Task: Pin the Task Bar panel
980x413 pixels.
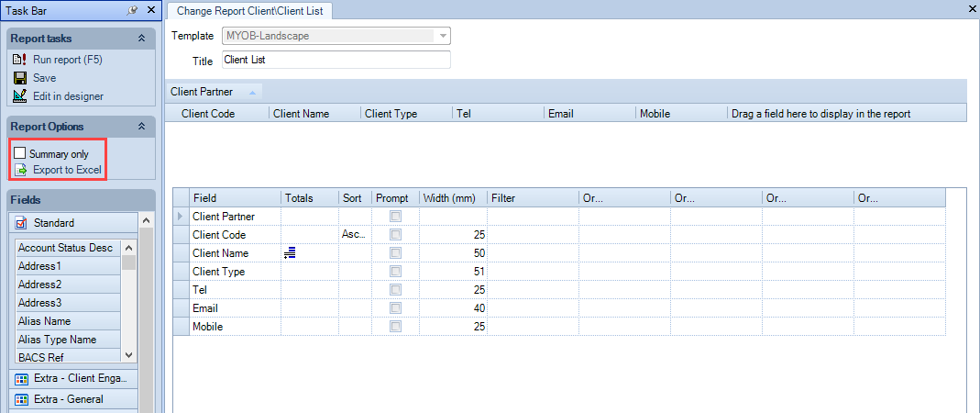Action: (132, 10)
